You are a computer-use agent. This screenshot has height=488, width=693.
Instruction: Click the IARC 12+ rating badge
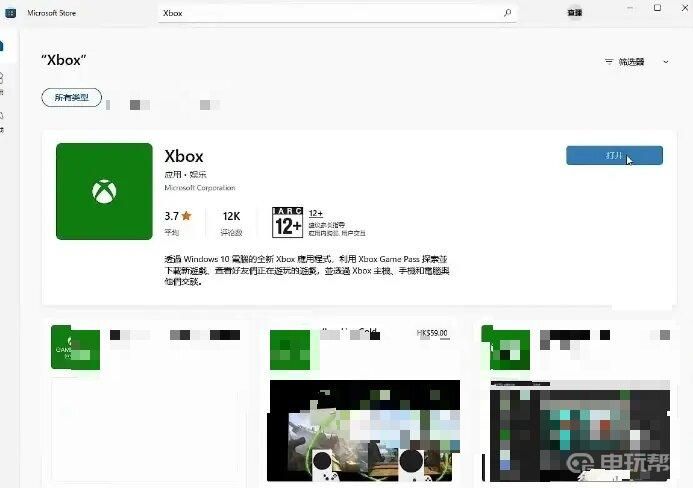(x=287, y=222)
